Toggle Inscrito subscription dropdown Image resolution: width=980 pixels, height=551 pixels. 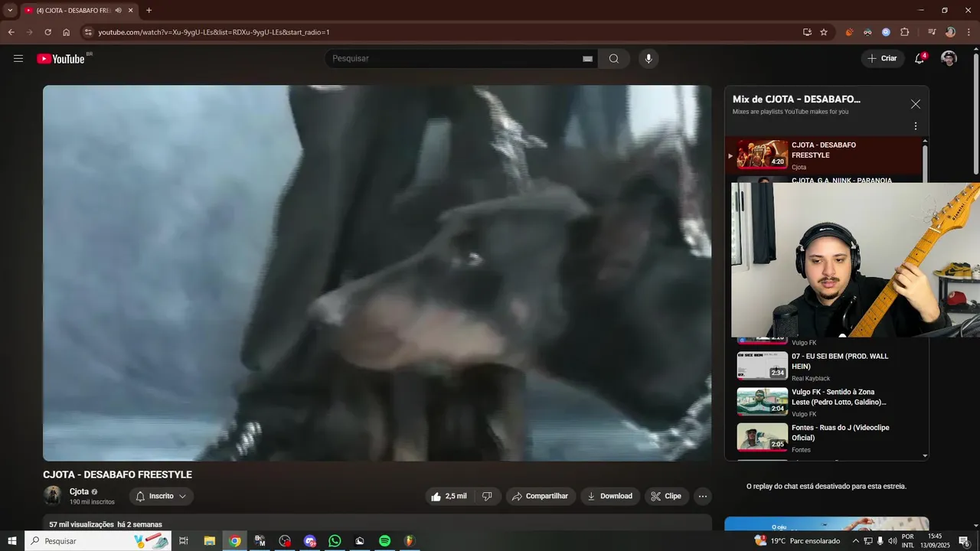click(x=161, y=497)
